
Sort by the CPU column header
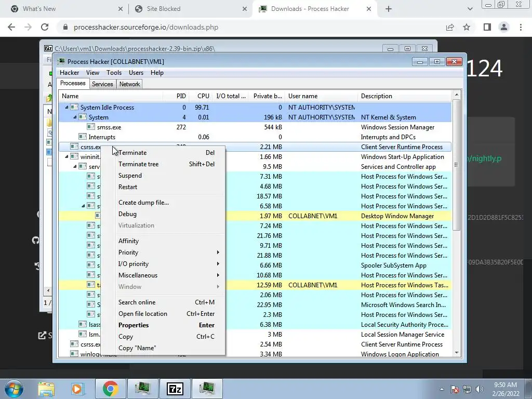(x=201, y=96)
